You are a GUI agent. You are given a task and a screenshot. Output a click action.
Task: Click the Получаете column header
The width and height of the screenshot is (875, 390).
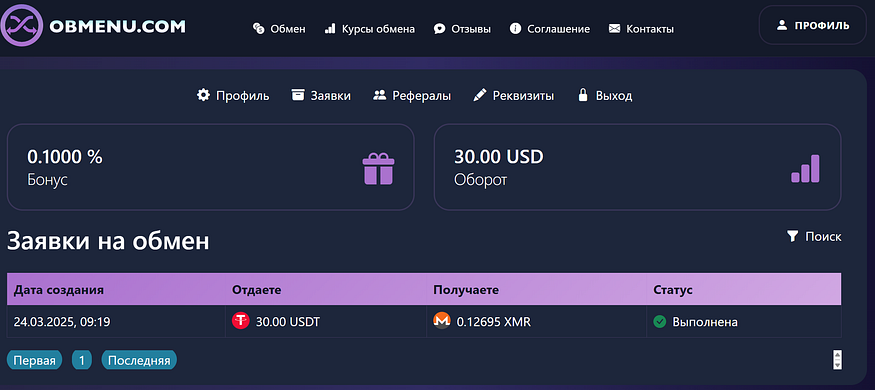466,290
